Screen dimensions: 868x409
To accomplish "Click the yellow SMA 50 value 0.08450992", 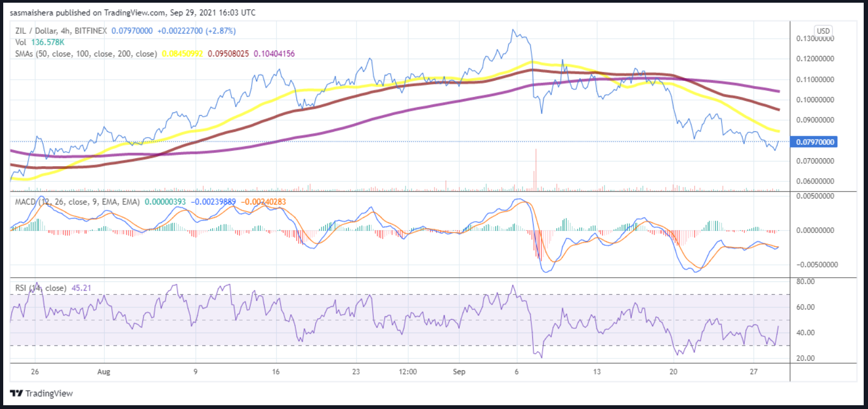I will click(x=182, y=53).
